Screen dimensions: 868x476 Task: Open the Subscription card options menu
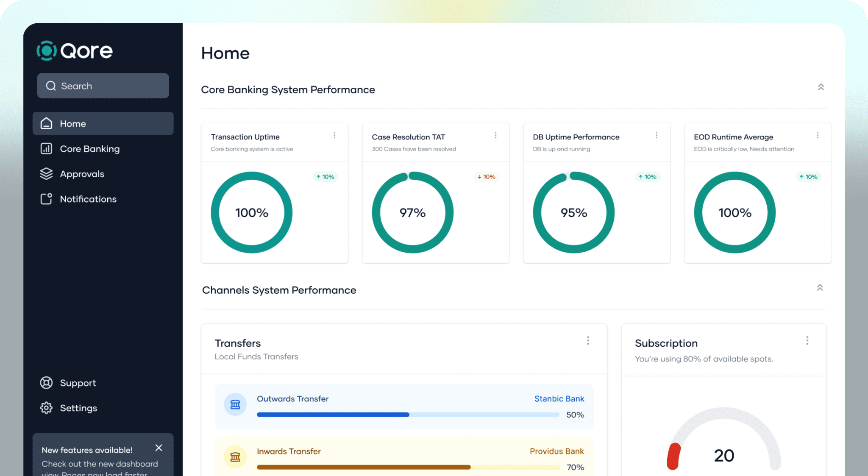807,340
